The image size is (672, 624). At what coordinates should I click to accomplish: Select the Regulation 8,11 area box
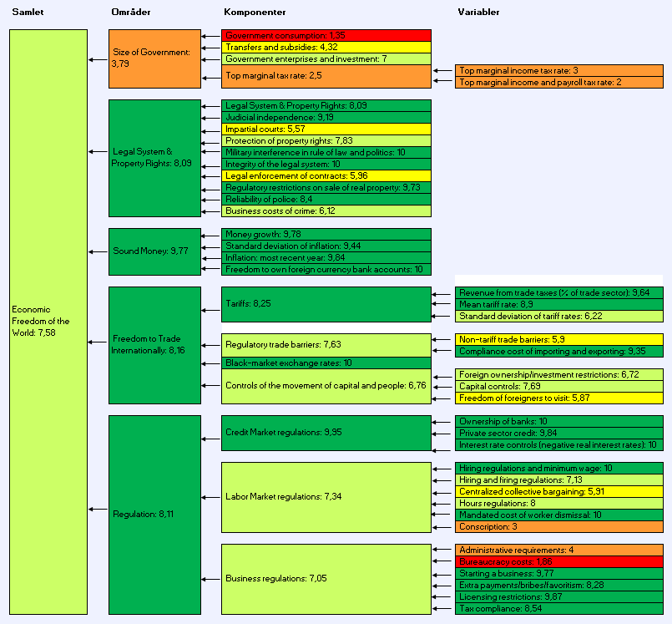[154, 514]
